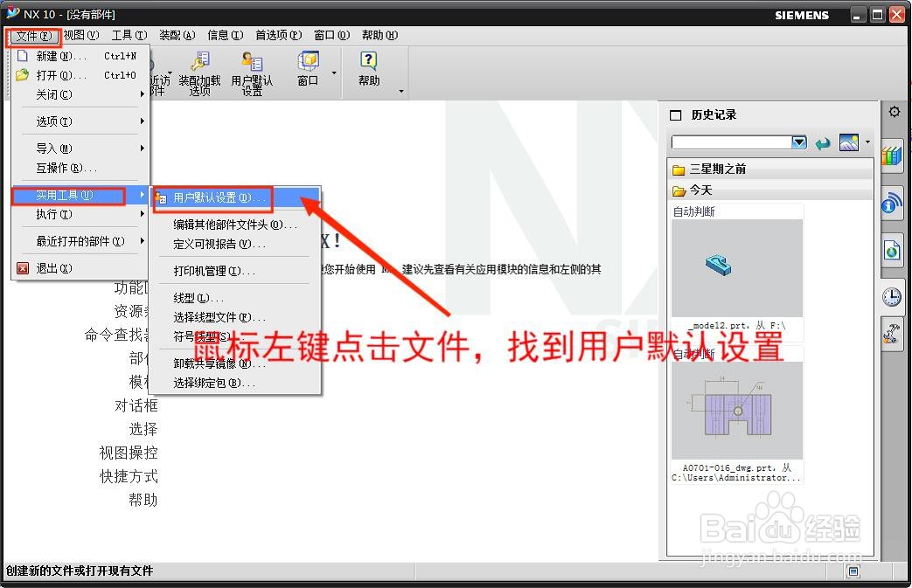The width and height of the screenshot is (912, 588).
Task: Open the small arrow beside view style icon
Action: (867, 142)
